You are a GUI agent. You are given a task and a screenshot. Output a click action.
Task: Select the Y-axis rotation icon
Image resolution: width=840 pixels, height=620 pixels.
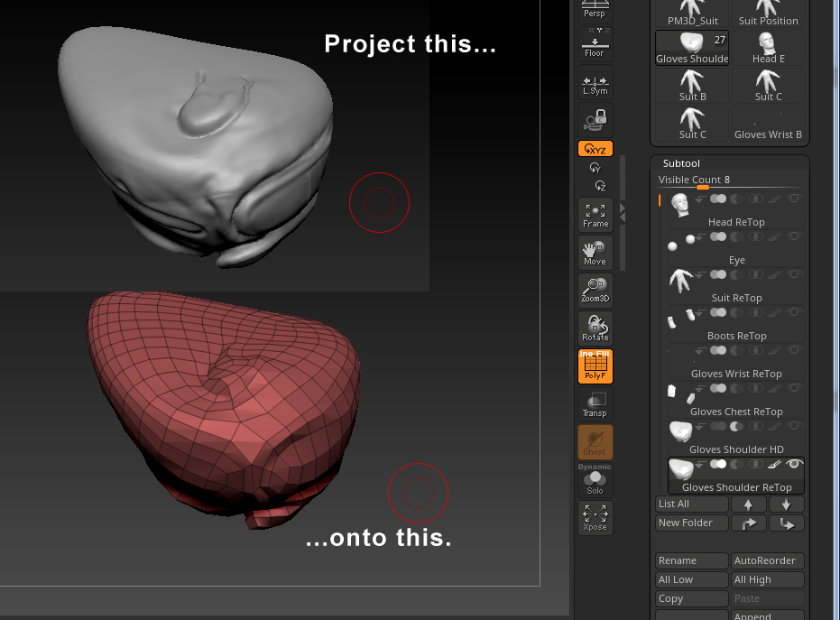click(x=595, y=168)
